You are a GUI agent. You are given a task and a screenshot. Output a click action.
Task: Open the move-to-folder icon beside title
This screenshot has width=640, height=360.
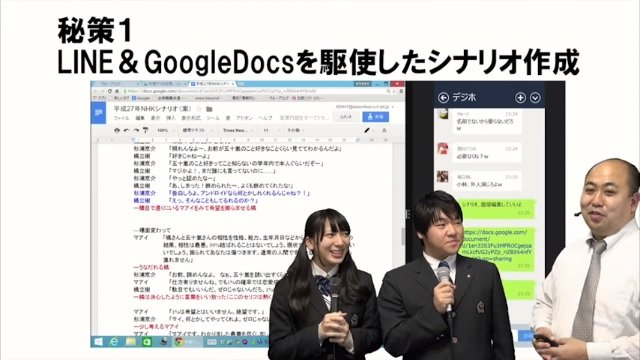coord(209,109)
